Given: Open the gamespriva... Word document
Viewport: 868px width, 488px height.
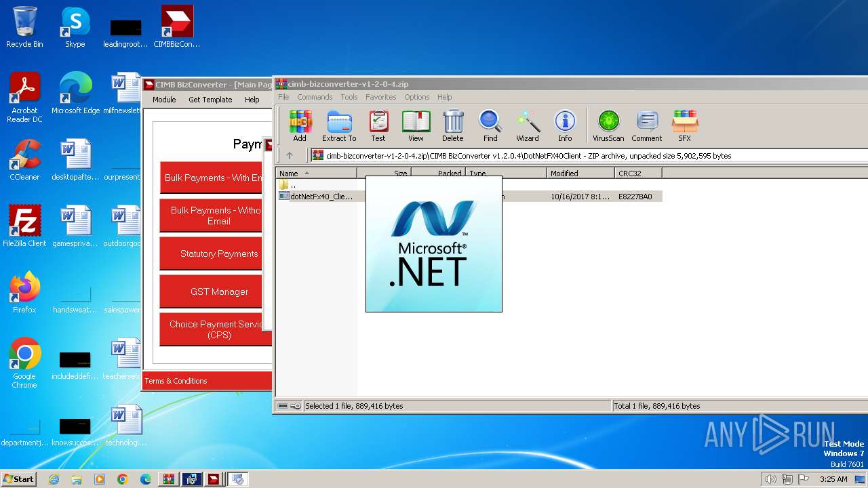Looking at the screenshot, I should [75, 226].
